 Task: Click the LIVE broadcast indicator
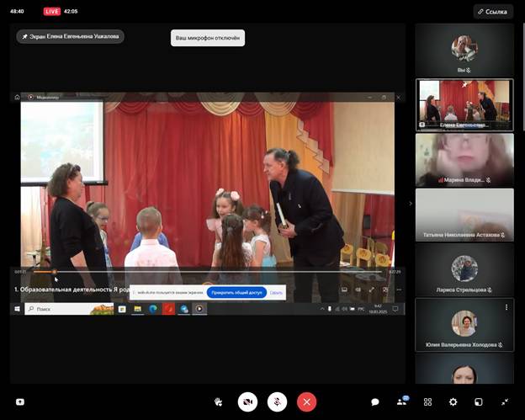pyautogui.click(x=52, y=12)
